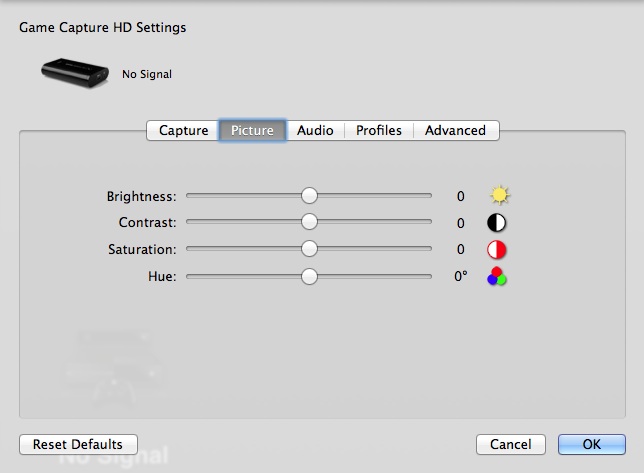Click the red half-circle Saturation icon

497,250
